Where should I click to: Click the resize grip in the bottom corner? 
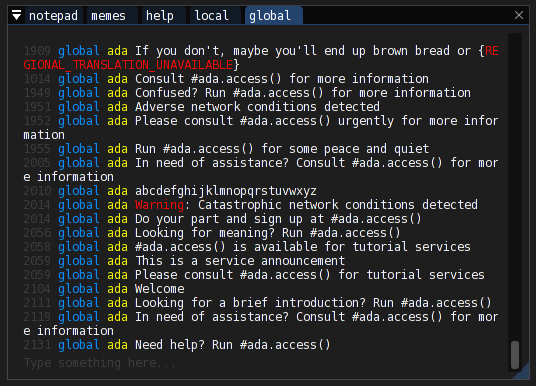pos(523,373)
